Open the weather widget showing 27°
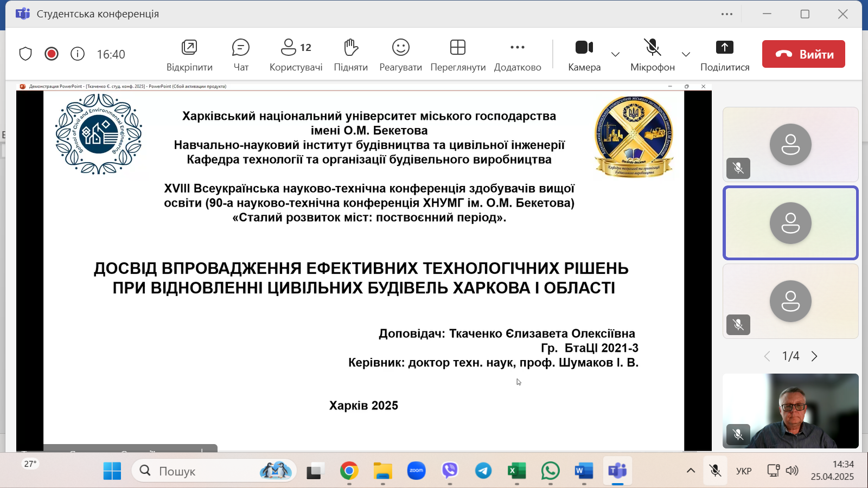The width and height of the screenshot is (868, 488). (30, 464)
